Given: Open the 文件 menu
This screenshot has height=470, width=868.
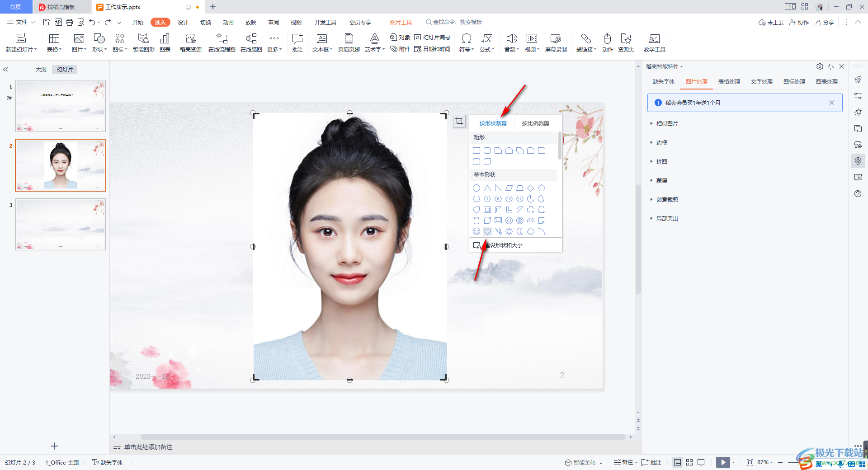Looking at the screenshot, I should pyautogui.click(x=21, y=22).
